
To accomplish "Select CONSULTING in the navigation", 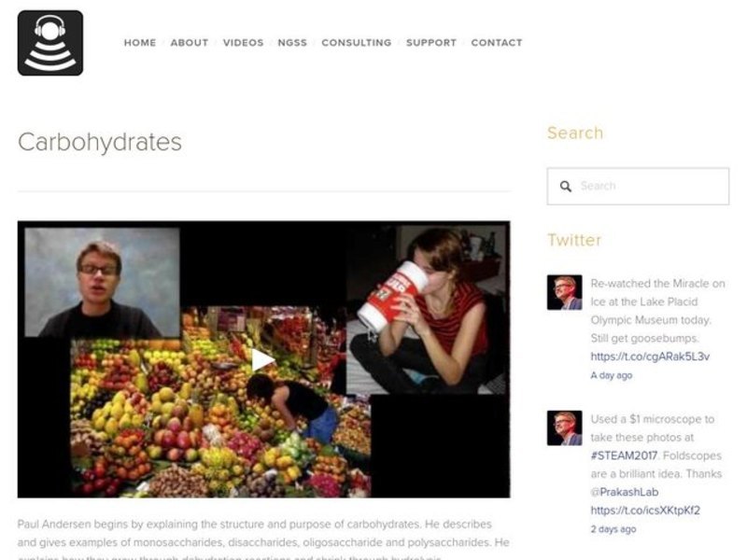I will pos(357,43).
